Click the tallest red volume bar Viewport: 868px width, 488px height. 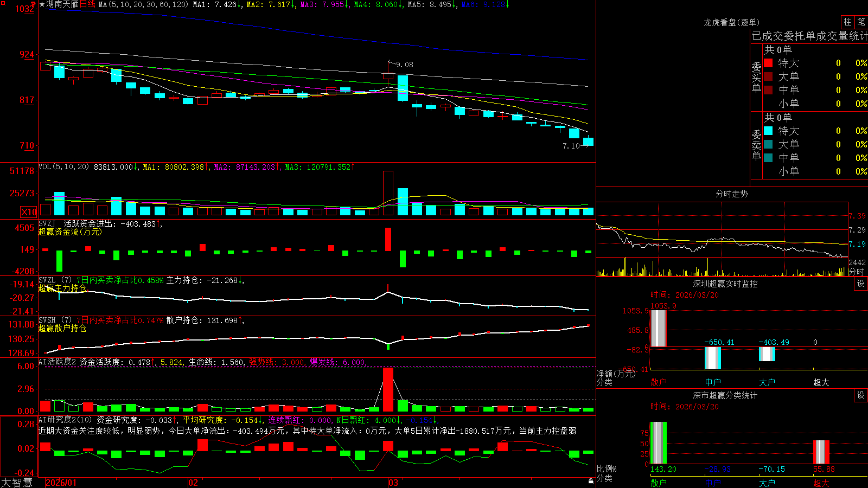coord(388,193)
